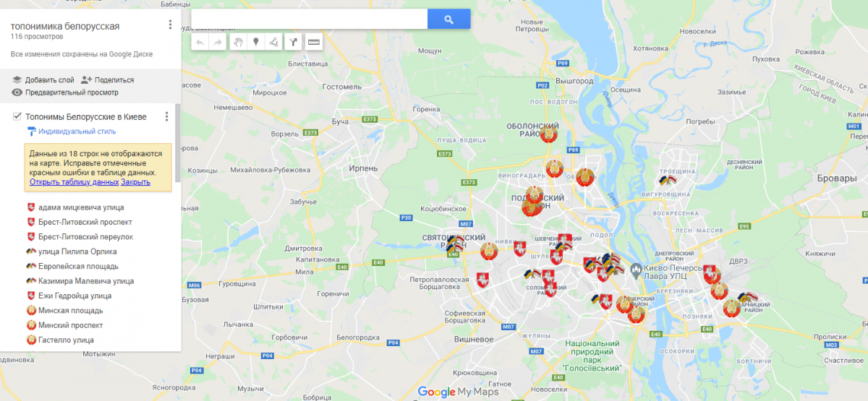Open the layer options three-dot menu
The width and height of the screenshot is (868, 401).
point(166,116)
